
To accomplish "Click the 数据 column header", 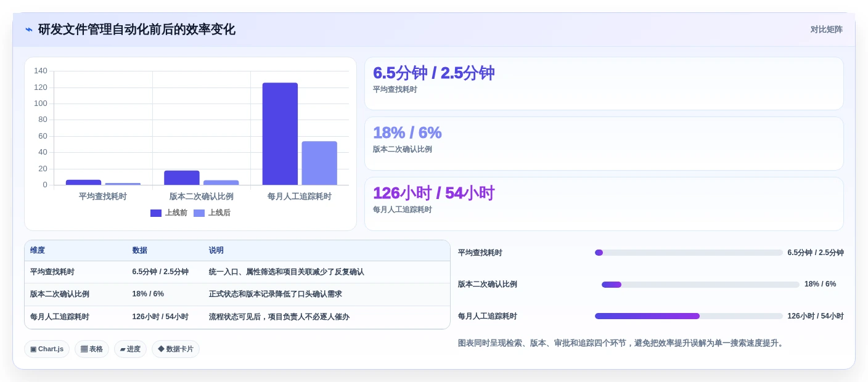I will coord(139,251).
